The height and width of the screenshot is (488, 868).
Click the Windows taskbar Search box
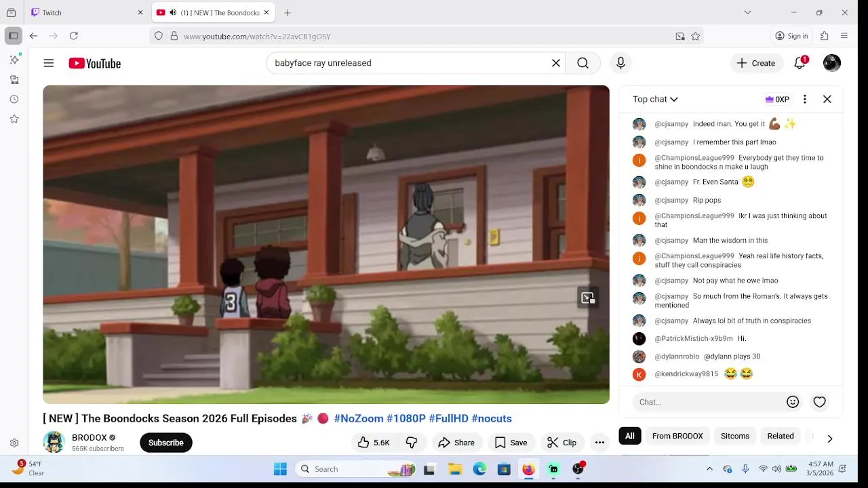coord(355,469)
